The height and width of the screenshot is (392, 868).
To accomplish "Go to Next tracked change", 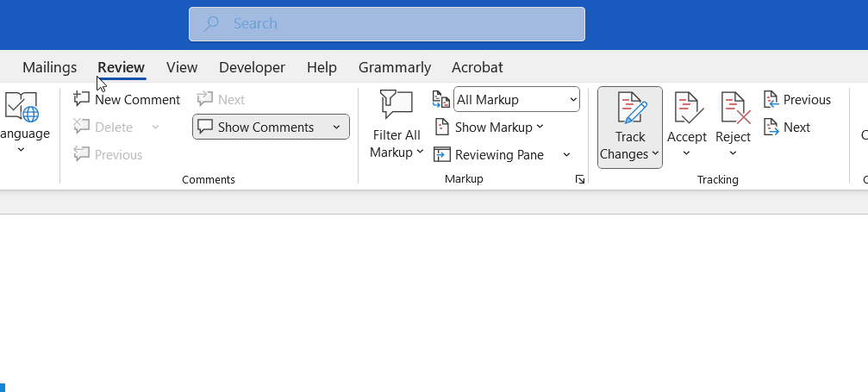I will tap(787, 128).
